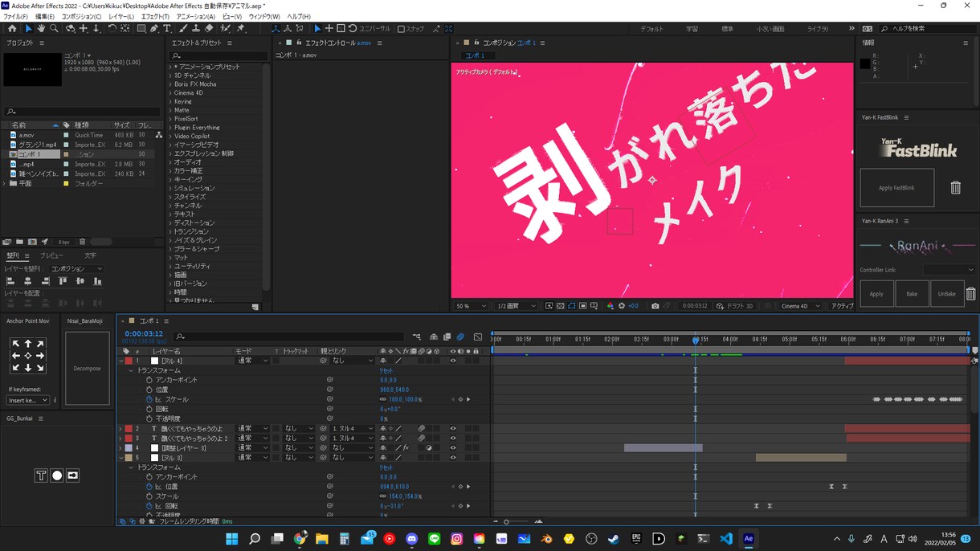980x551 pixels.
Task: Open the Cinema 4D renderer dropdown
Action: [x=802, y=306]
